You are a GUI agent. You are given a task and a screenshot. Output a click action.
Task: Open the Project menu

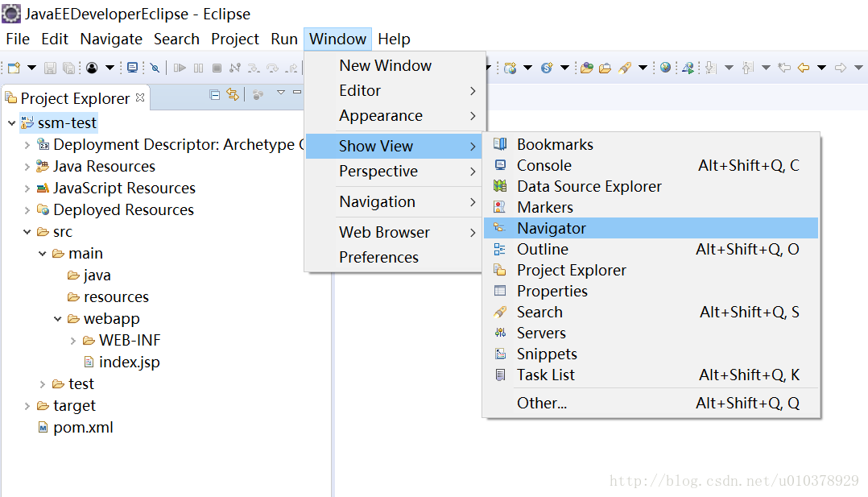pyautogui.click(x=235, y=39)
